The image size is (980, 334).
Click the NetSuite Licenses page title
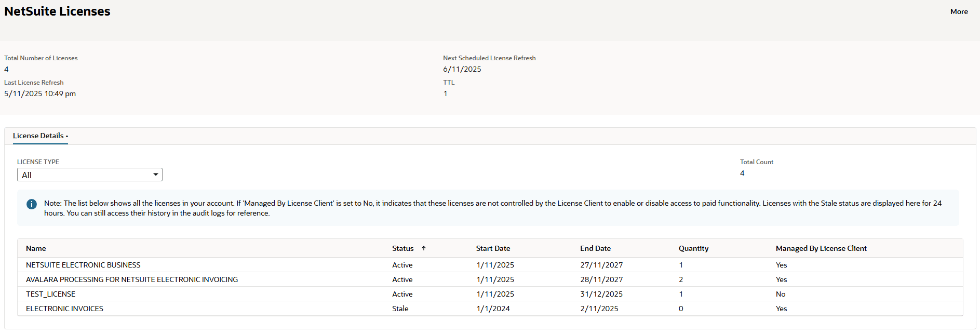(57, 11)
